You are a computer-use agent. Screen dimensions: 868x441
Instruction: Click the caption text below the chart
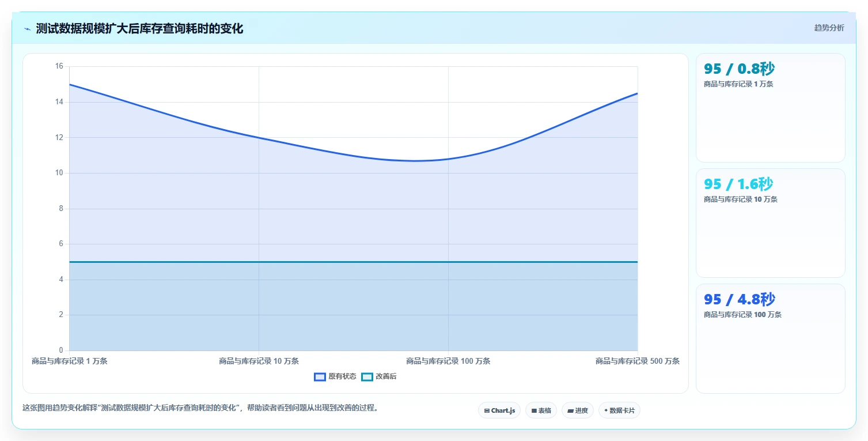click(x=201, y=408)
